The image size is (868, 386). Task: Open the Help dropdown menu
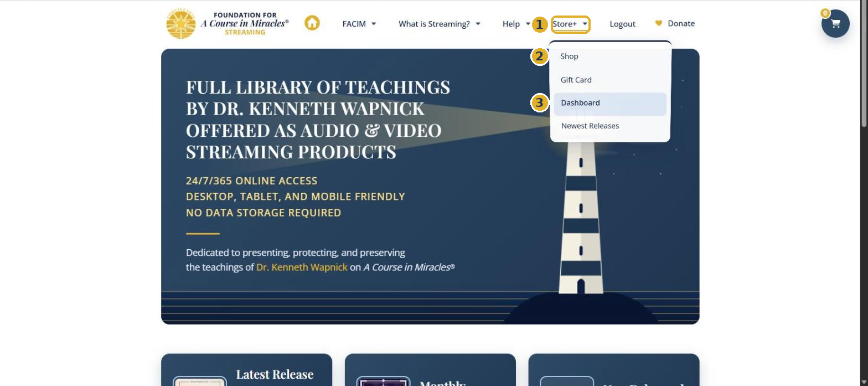pyautogui.click(x=516, y=24)
